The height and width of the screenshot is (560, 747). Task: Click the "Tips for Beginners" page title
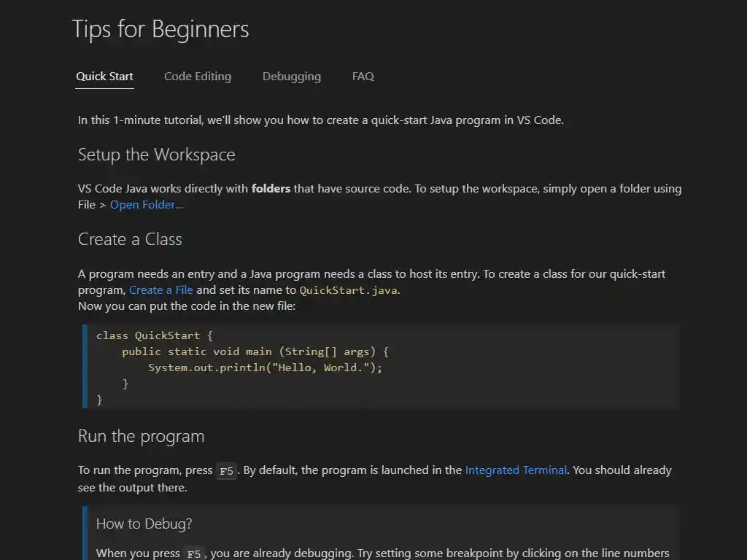tap(160, 30)
